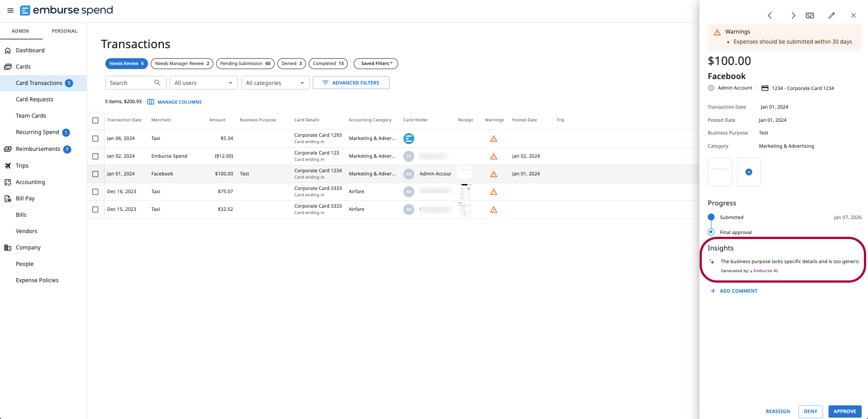Click the Emburse AI link under Insights

click(765, 270)
